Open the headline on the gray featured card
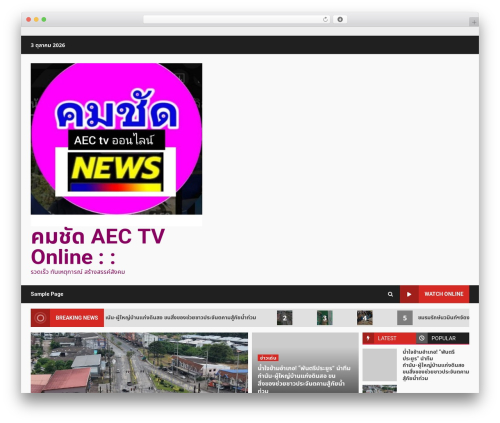 [303, 379]
